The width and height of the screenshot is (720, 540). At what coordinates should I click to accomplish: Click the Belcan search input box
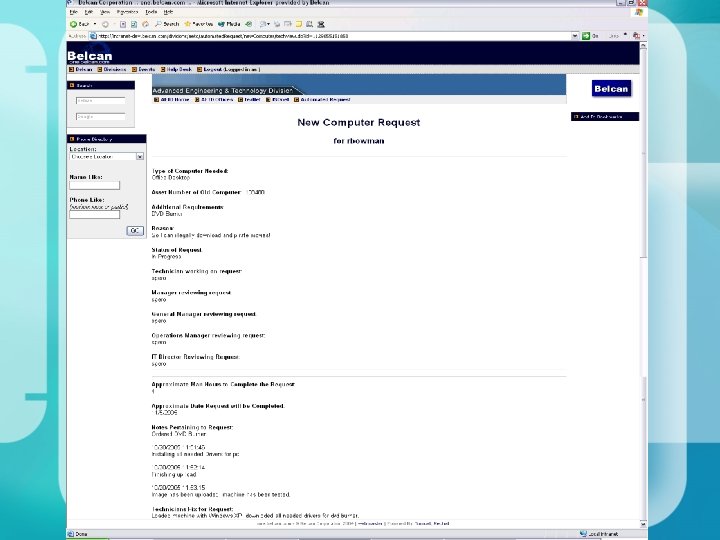click(x=101, y=101)
